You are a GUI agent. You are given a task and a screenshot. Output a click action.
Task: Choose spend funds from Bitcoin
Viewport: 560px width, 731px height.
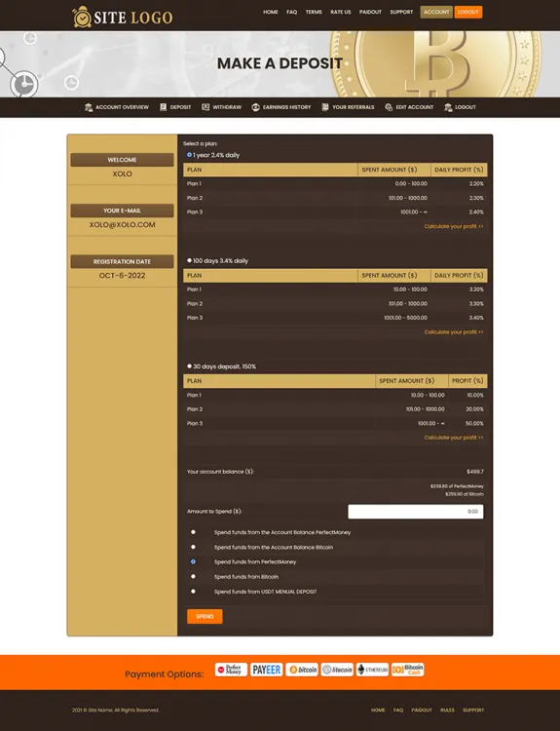click(x=193, y=577)
